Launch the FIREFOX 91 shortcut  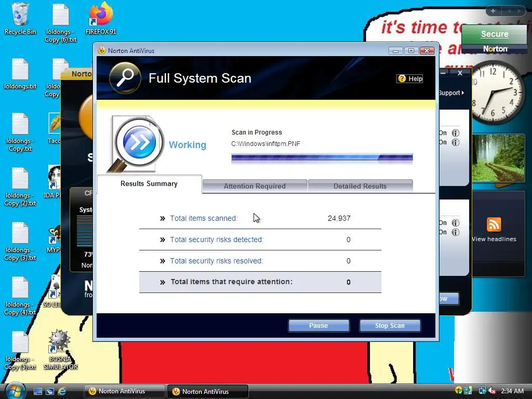pos(101,19)
